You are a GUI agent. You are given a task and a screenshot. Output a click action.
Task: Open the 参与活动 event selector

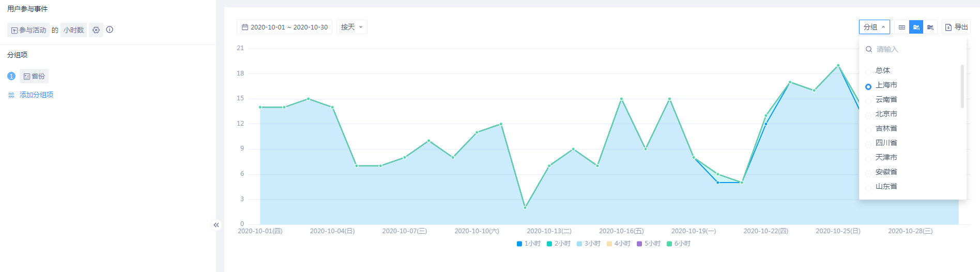coord(28,30)
